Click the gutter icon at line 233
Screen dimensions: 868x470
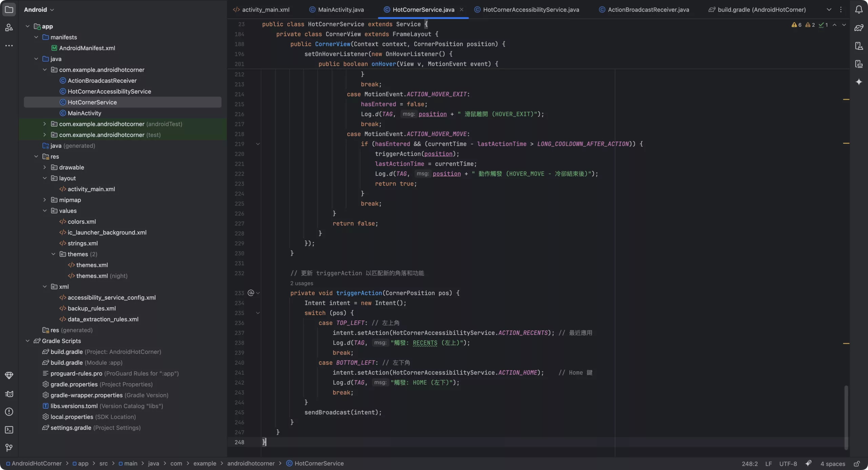tap(251, 293)
